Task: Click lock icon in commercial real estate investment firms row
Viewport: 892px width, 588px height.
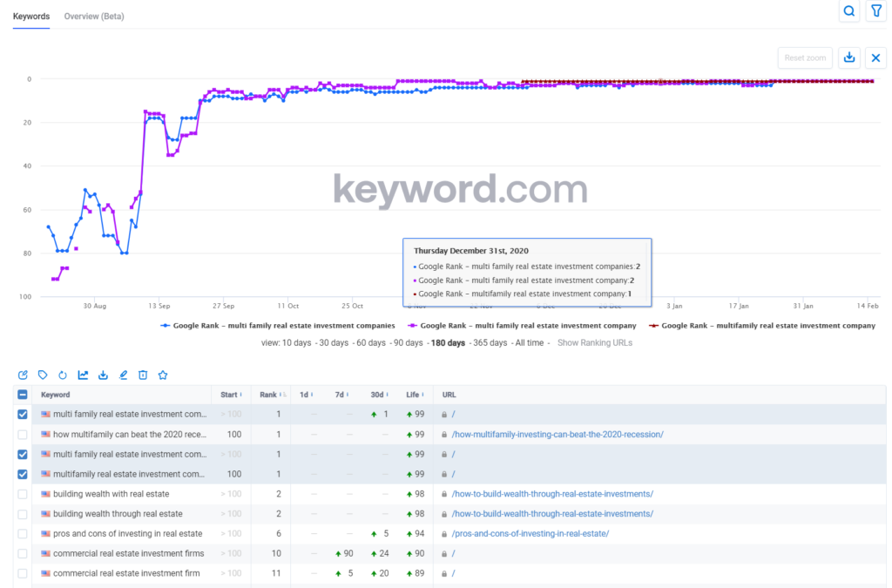Action: (x=444, y=554)
